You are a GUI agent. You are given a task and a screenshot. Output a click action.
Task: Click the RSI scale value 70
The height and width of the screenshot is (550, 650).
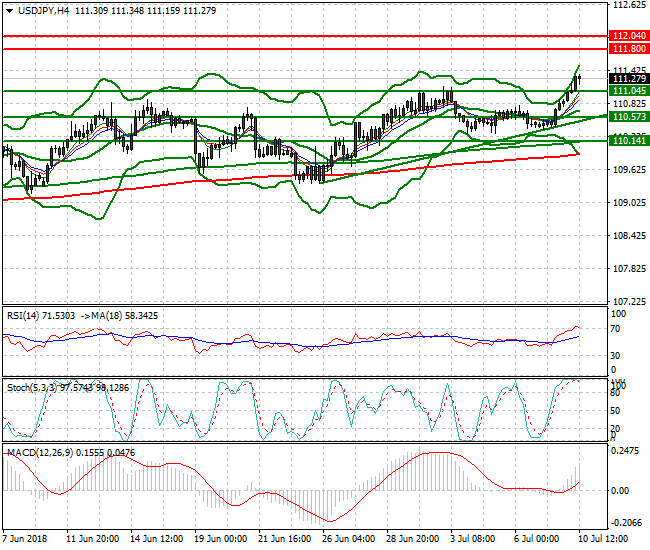[616, 329]
